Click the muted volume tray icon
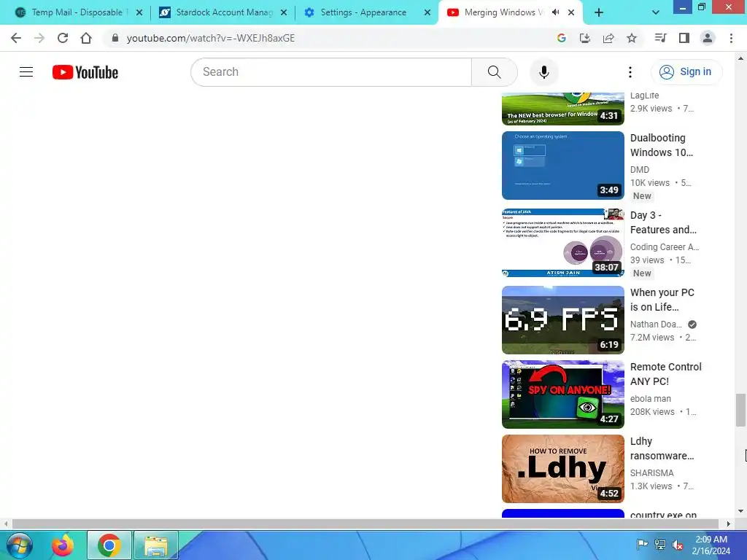Screen dimensions: 747x560 tap(677, 544)
